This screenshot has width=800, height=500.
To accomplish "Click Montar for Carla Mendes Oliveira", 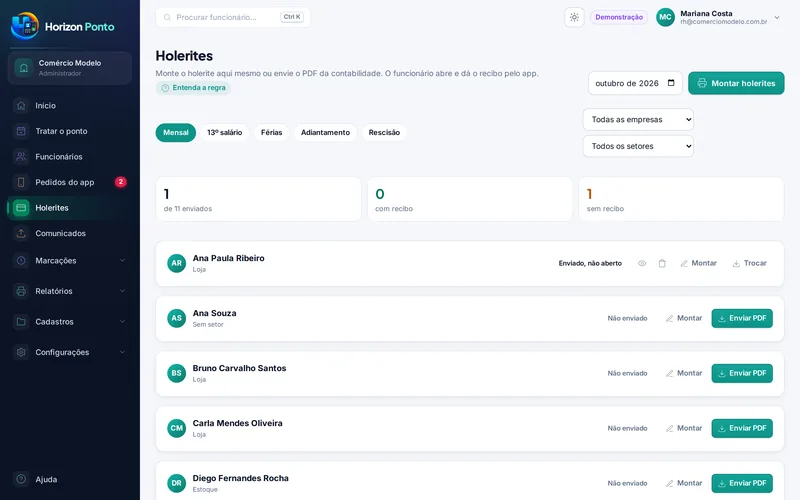I will point(684,429).
